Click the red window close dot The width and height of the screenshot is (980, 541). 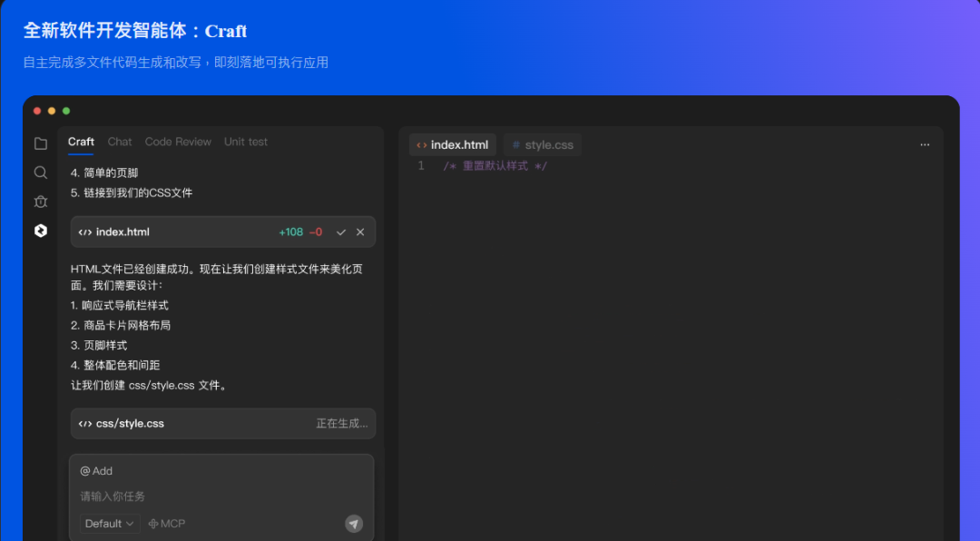tap(37, 111)
